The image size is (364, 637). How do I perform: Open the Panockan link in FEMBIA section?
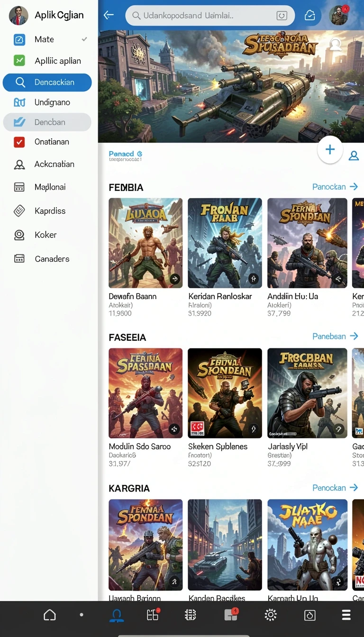(335, 187)
